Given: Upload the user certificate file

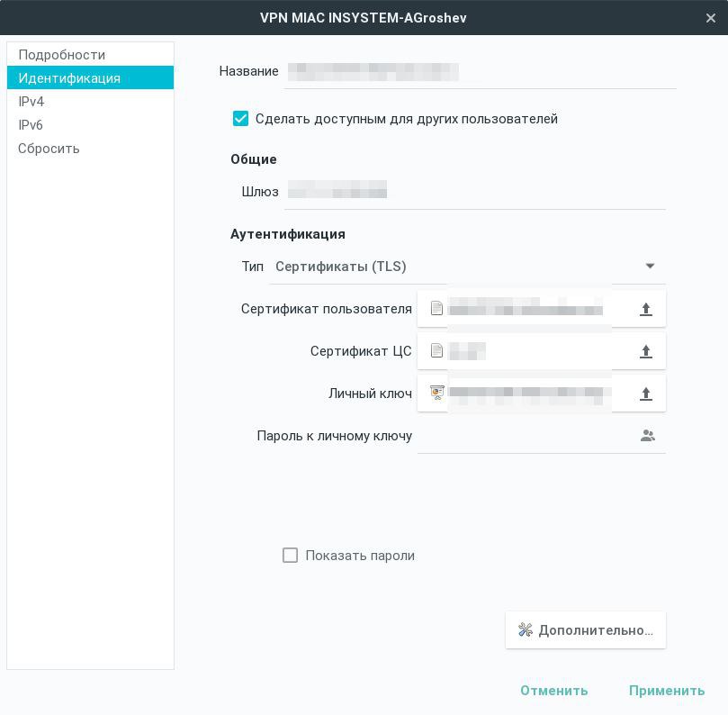Looking at the screenshot, I should [x=645, y=309].
